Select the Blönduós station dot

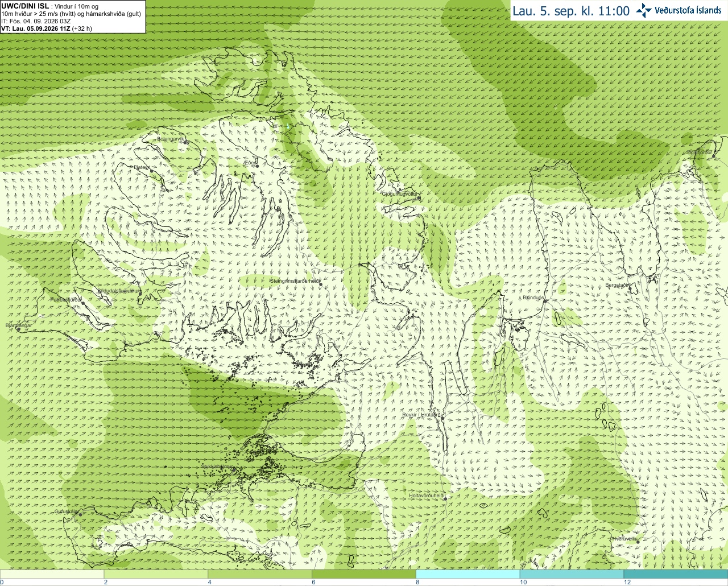[544, 301]
